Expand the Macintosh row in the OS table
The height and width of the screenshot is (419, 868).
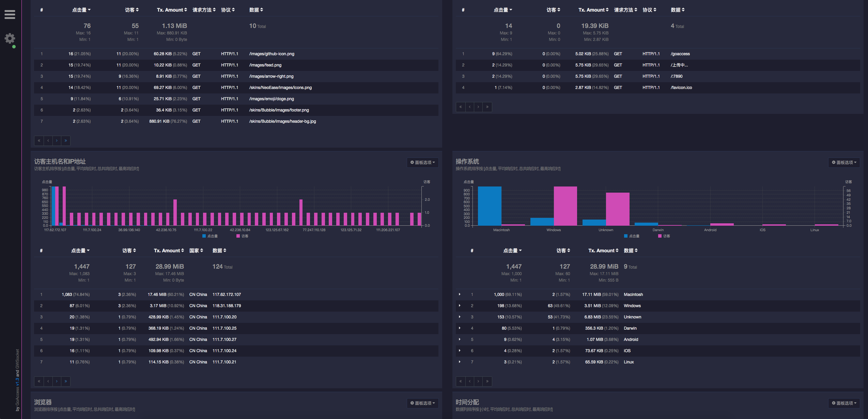460,294
